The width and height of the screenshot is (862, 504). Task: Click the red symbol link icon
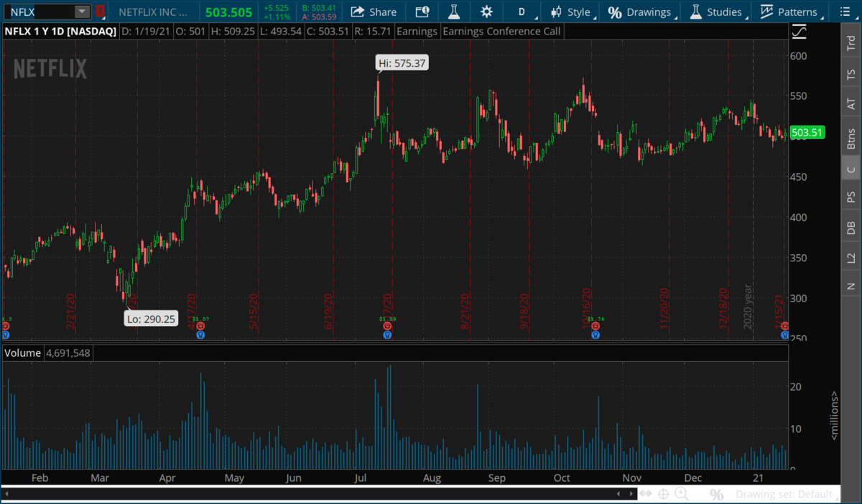[x=100, y=11]
